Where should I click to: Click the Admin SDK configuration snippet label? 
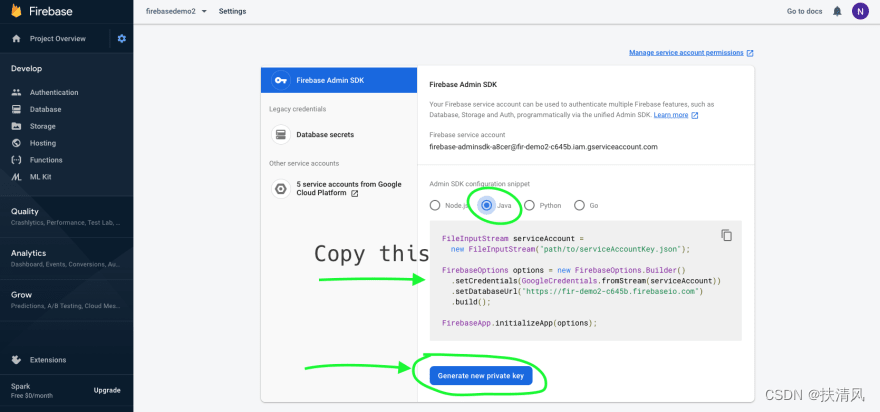click(479, 184)
